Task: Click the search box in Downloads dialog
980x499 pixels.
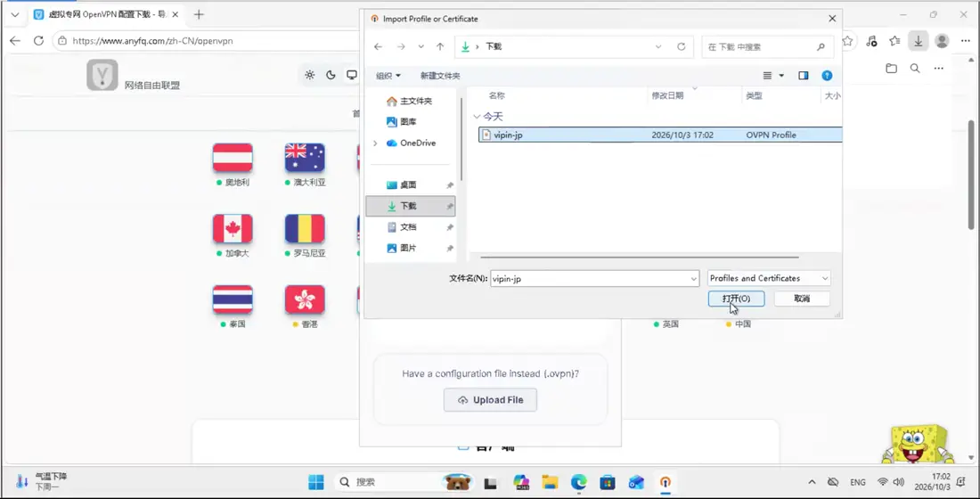Action: [767, 47]
